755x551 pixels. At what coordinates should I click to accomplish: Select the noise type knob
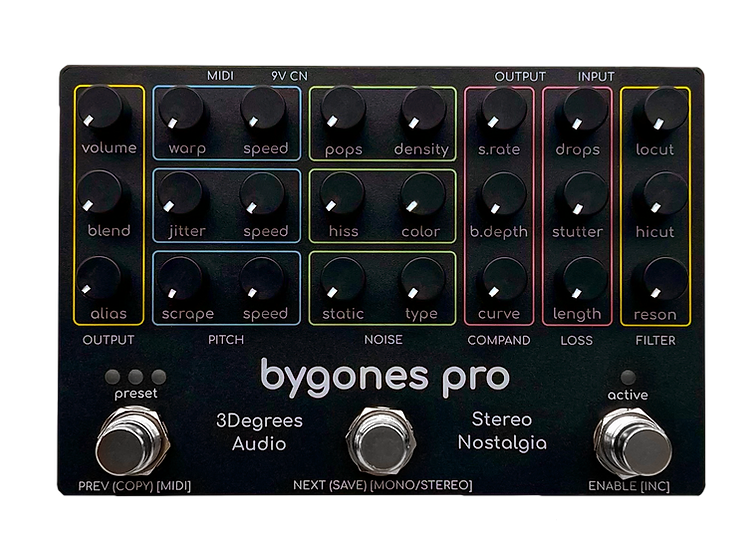pyautogui.click(x=423, y=278)
